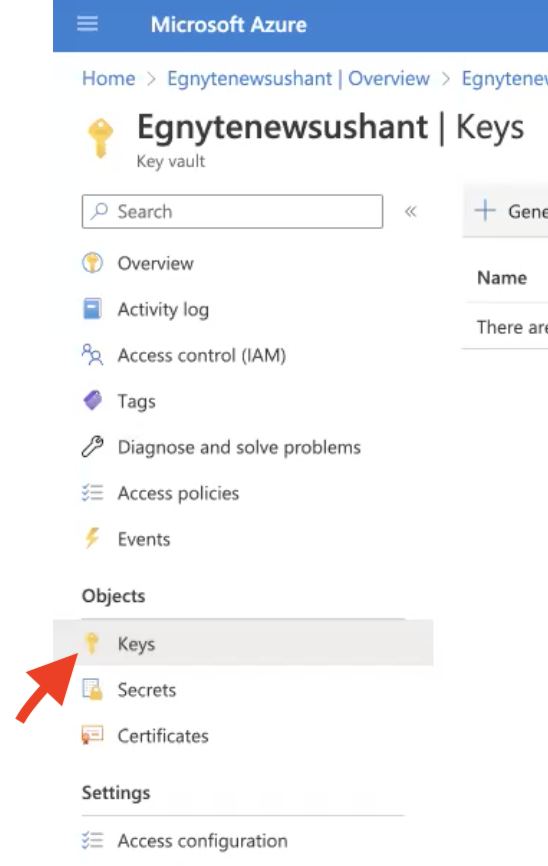The height and width of the screenshot is (866, 548).
Task: Click the Name column header
Action: coord(502,277)
